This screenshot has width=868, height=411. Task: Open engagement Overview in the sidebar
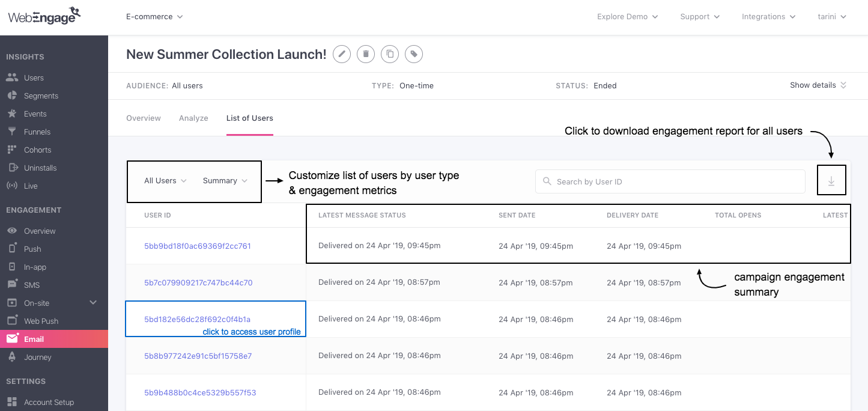pyautogui.click(x=40, y=231)
